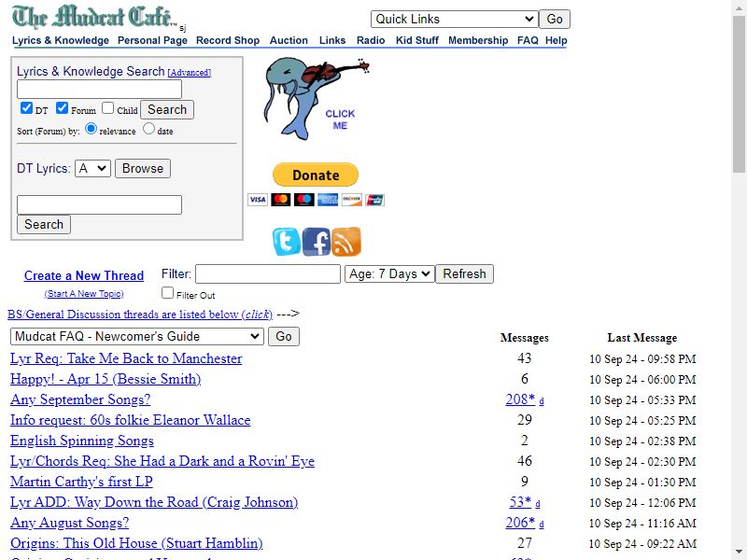This screenshot has width=747, height=560.
Task: Click the Mudcat Café logo
Action: pos(95,17)
